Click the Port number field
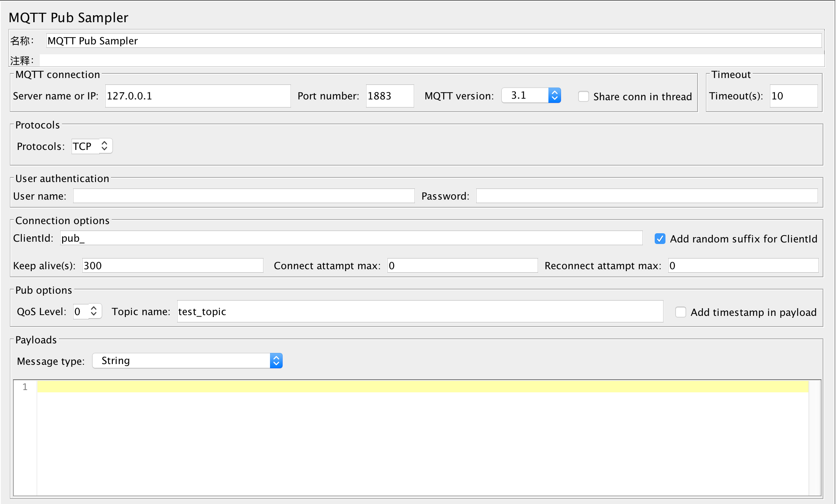836x504 pixels. [x=389, y=96]
